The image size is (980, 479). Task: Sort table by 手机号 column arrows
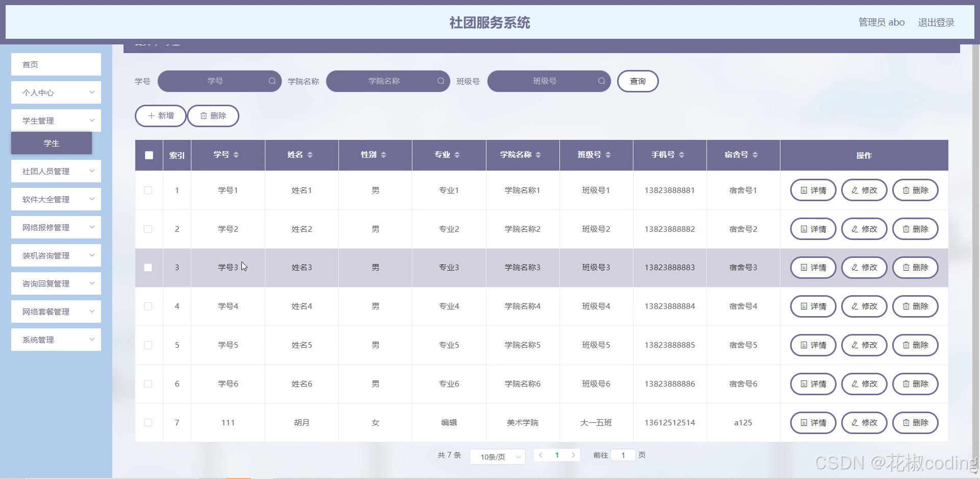[681, 155]
